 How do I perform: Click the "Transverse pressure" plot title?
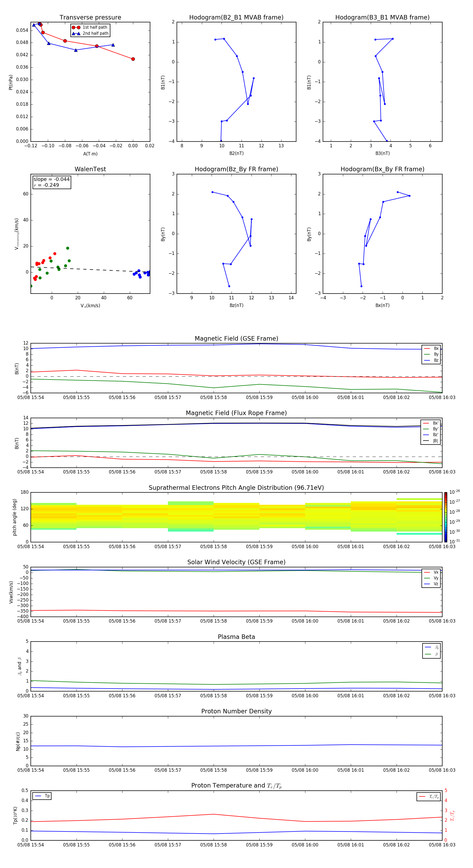pos(90,17)
